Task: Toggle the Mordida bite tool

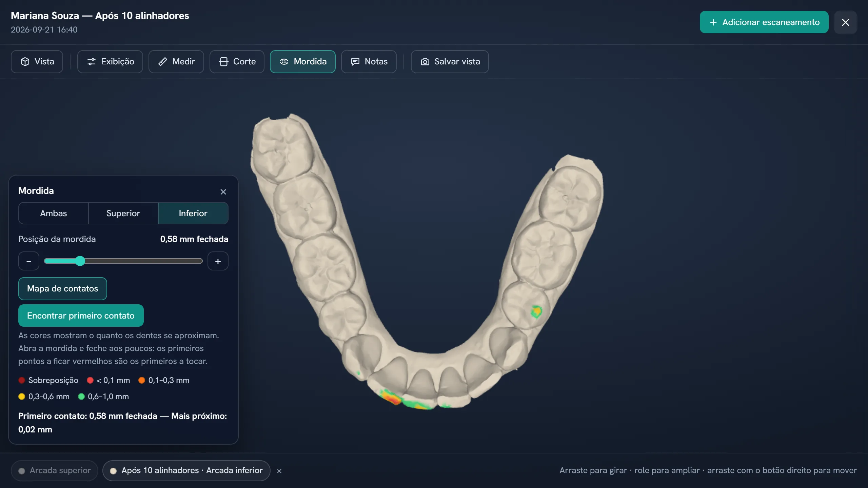Action: 303,62
